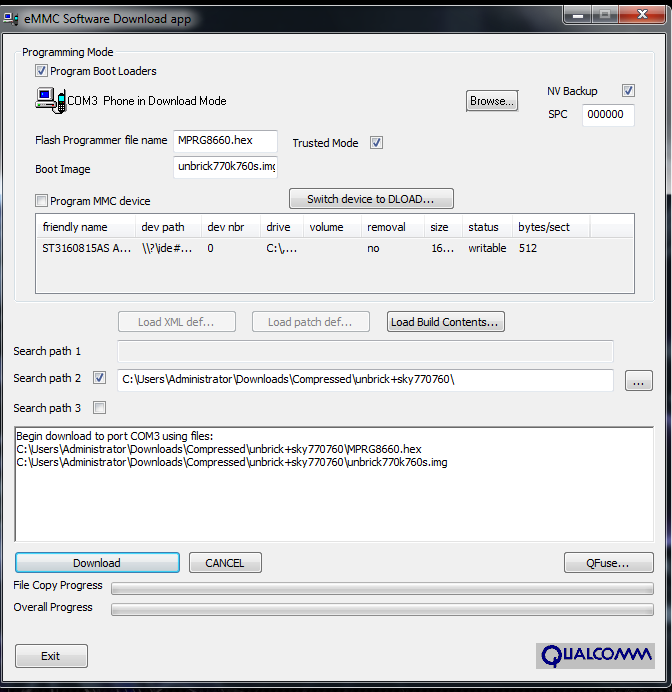
Task: Click 'Begin download to port COM3' line
Action: [x=115, y=436]
